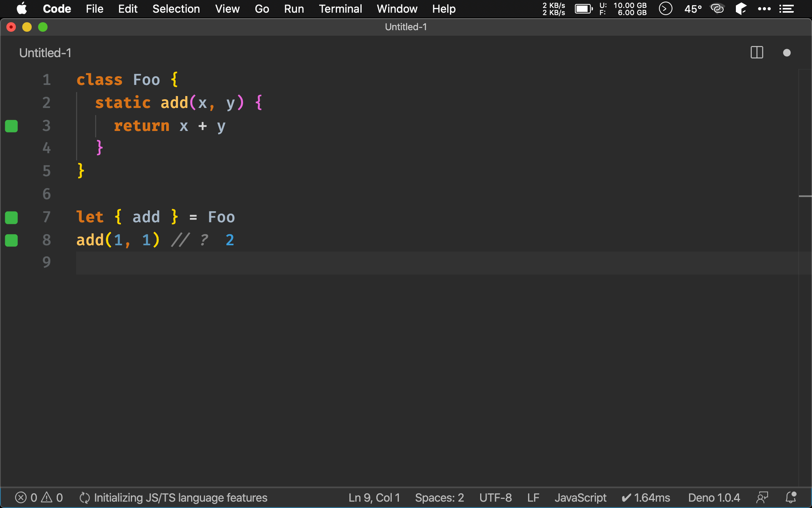The image size is (812, 508).
Task: Open the feedback icon in status bar
Action: coord(762,497)
